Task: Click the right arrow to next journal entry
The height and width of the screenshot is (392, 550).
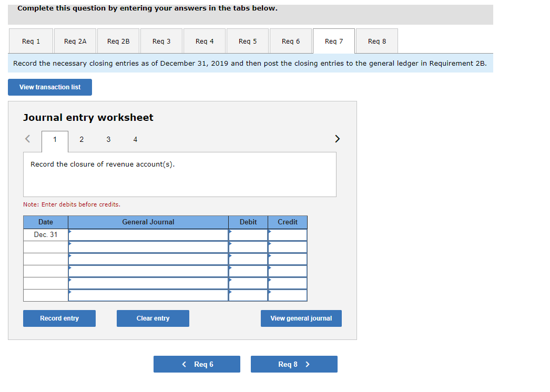Action: tap(337, 139)
